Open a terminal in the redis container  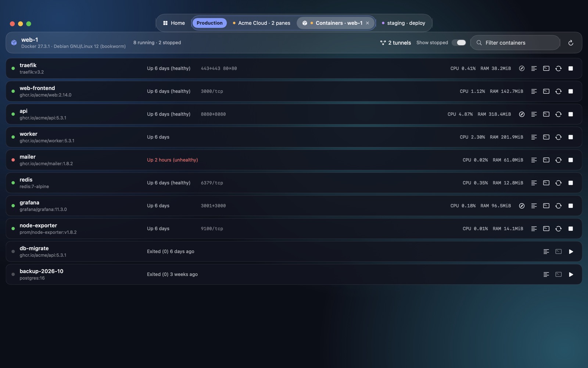point(546,183)
